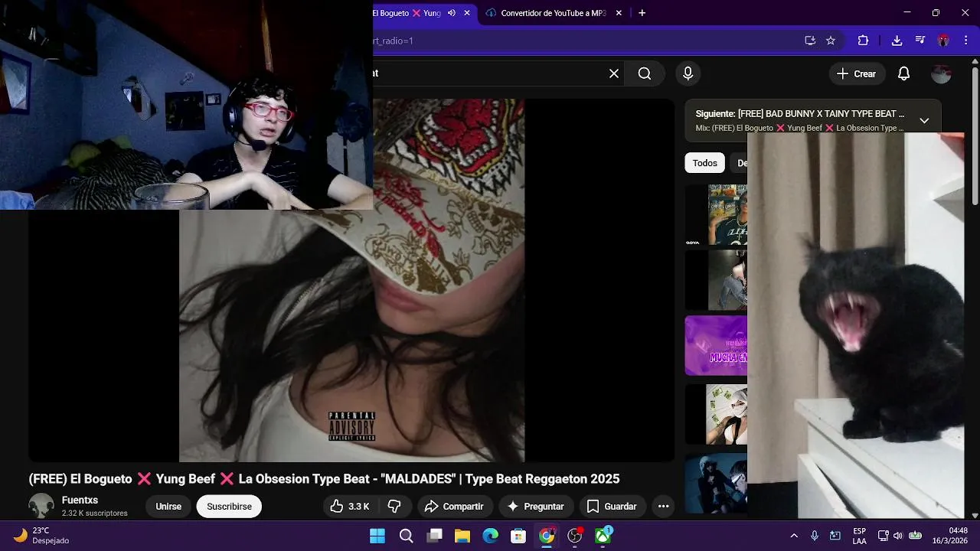
Task: Open the Fuentxs channel name link
Action: (x=80, y=500)
